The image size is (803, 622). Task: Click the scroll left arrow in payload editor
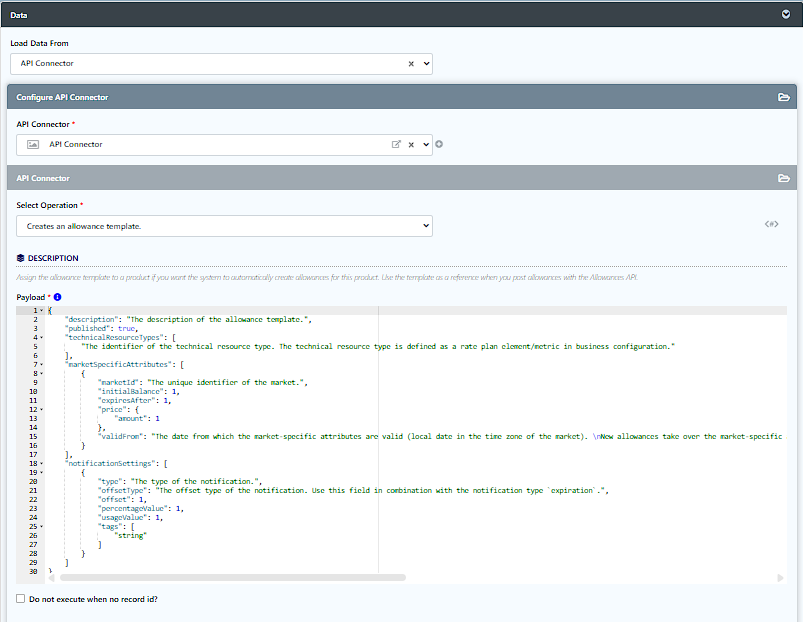click(51, 578)
